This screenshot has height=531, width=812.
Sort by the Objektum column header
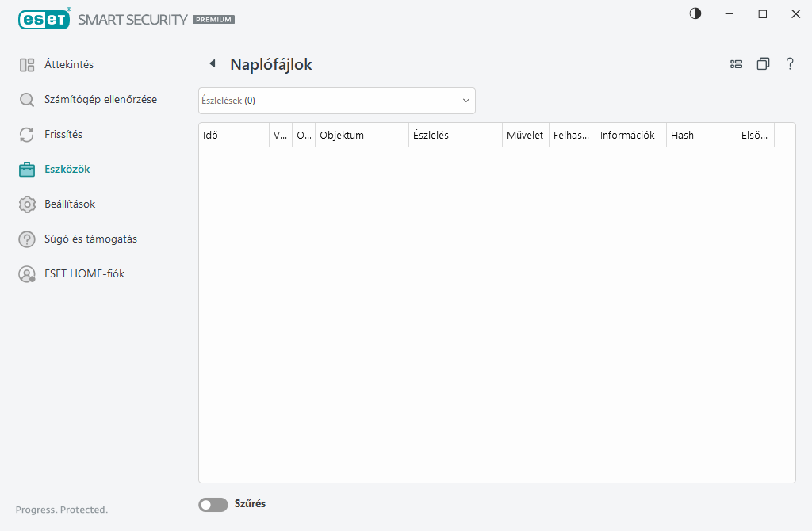point(361,136)
